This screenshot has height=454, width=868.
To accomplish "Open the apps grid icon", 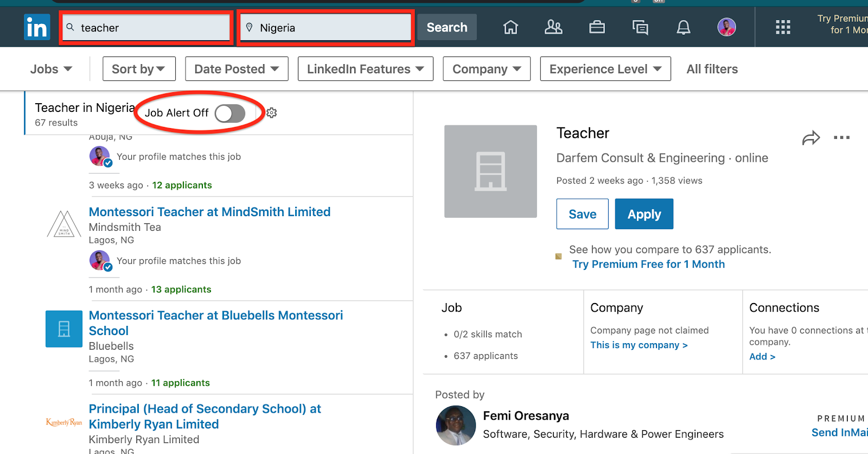I will click(782, 27).
